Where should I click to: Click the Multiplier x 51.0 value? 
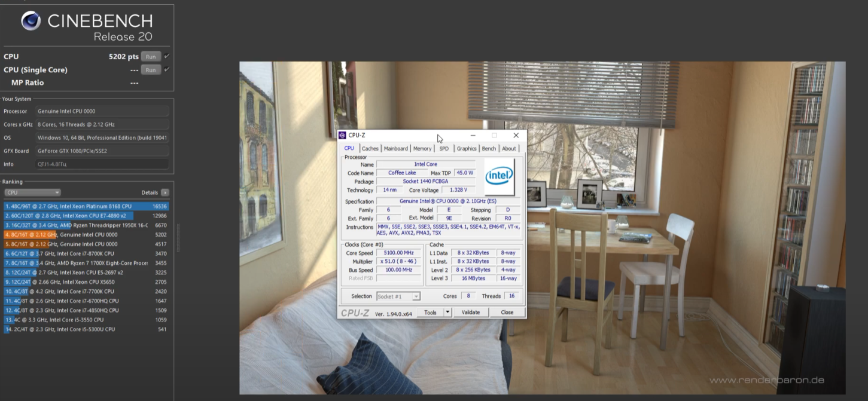point(397,261)
